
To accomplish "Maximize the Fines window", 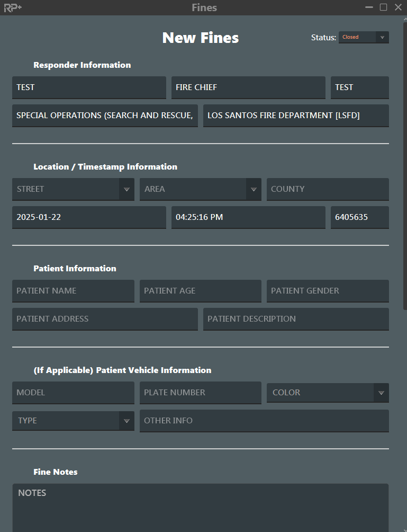I will pos(383,7).
